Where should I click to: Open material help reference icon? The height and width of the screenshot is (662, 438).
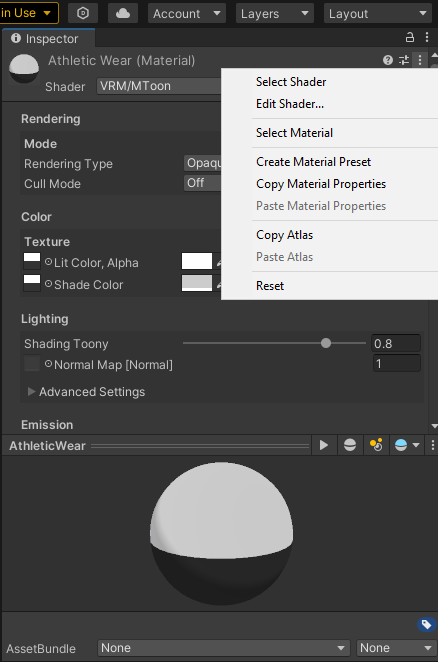388,60
